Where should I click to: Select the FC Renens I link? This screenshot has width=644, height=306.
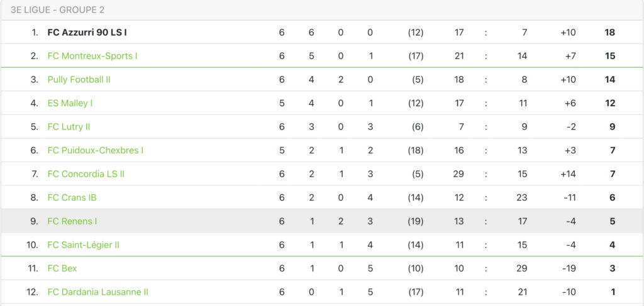click(72, 221)
